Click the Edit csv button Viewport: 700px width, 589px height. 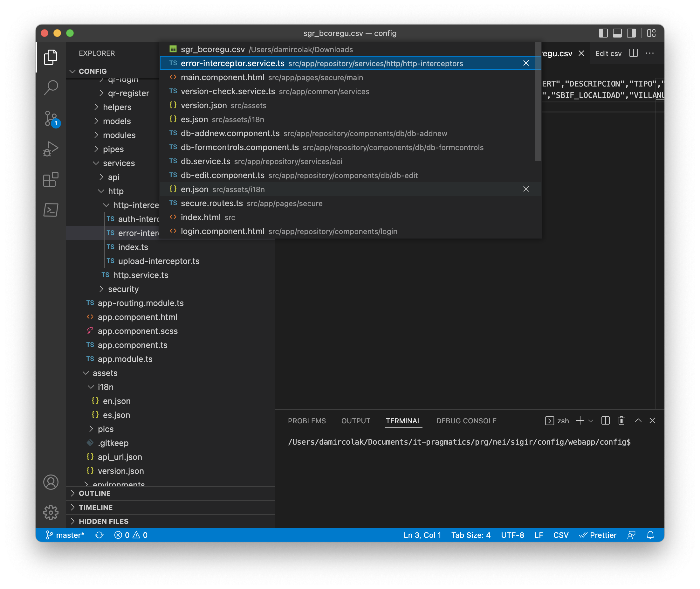608,53
